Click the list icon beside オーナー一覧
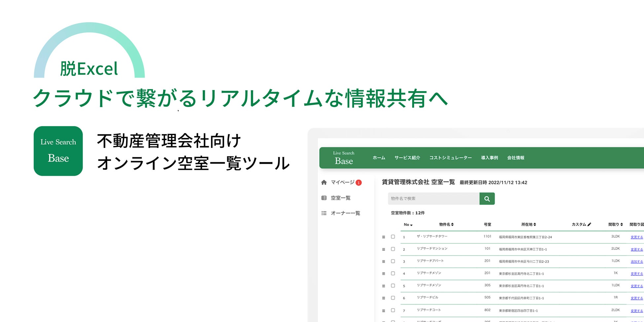The height and width of the screenshot is (322, 644). click(x=324, y=213)
